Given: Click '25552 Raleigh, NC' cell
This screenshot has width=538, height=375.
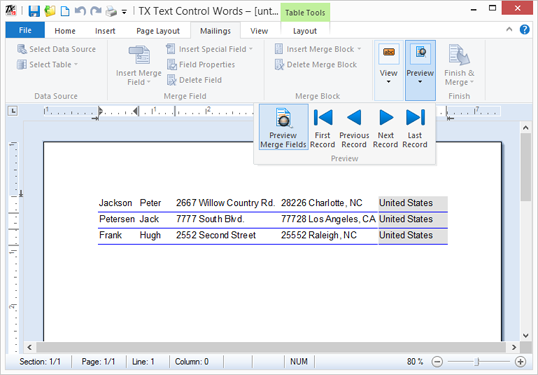Looking at the screenshot, I should (x=319, y=235).
